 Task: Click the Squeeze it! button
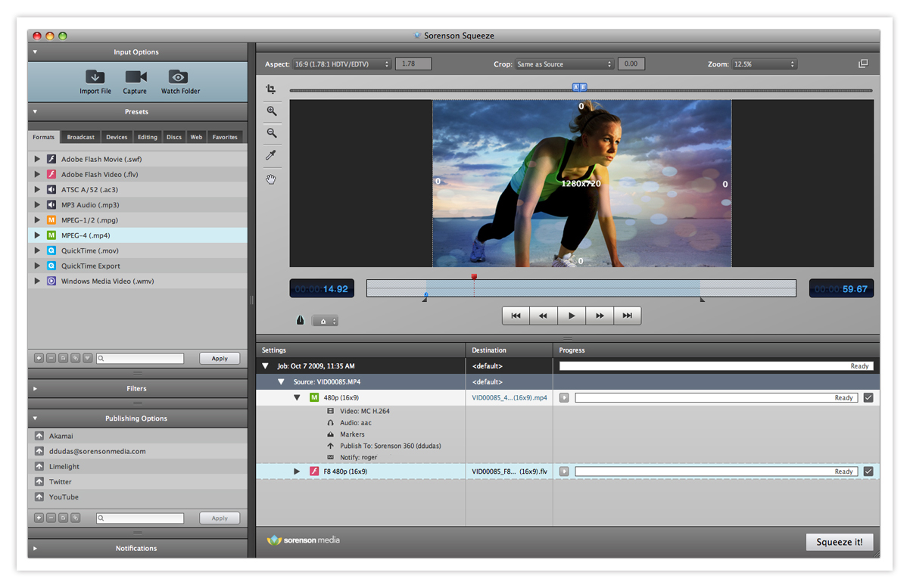point(840,542)
